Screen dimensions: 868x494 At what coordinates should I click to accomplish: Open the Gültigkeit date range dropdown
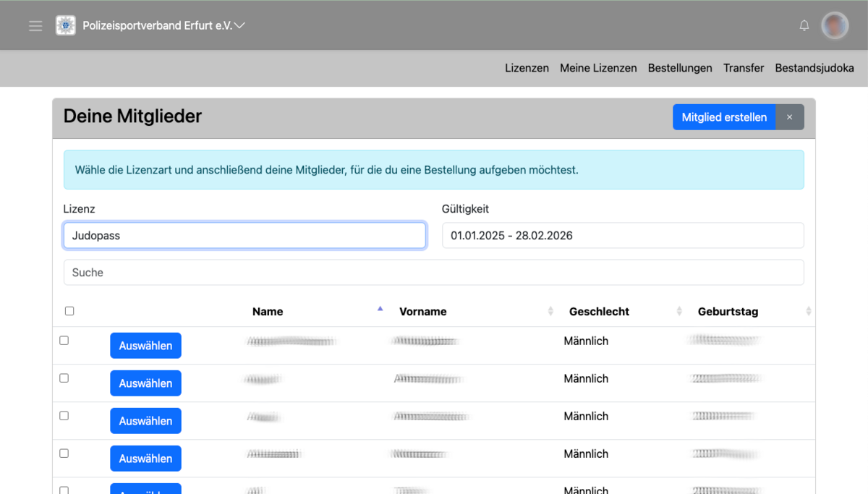622,236
